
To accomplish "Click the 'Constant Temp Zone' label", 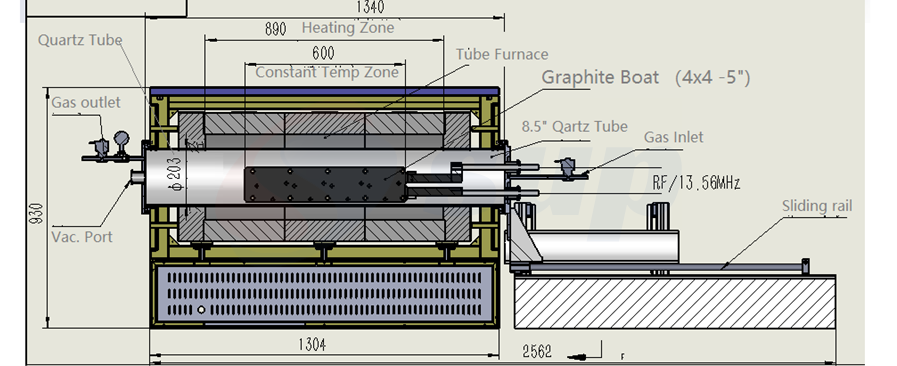I will (x=327, y=73).
